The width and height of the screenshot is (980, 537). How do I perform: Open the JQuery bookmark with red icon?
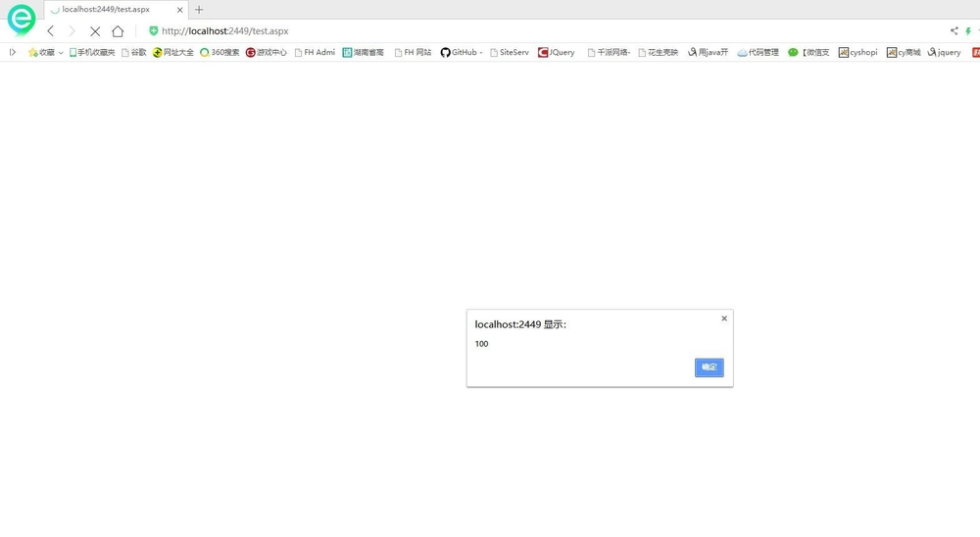click(x=557, y=53)
